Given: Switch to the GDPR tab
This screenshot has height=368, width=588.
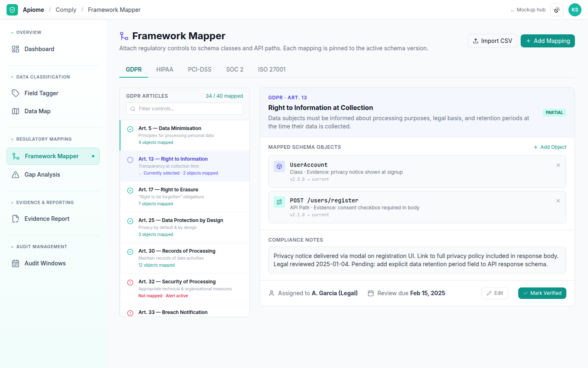Looking at the screenshot, I should click(134, 70).
